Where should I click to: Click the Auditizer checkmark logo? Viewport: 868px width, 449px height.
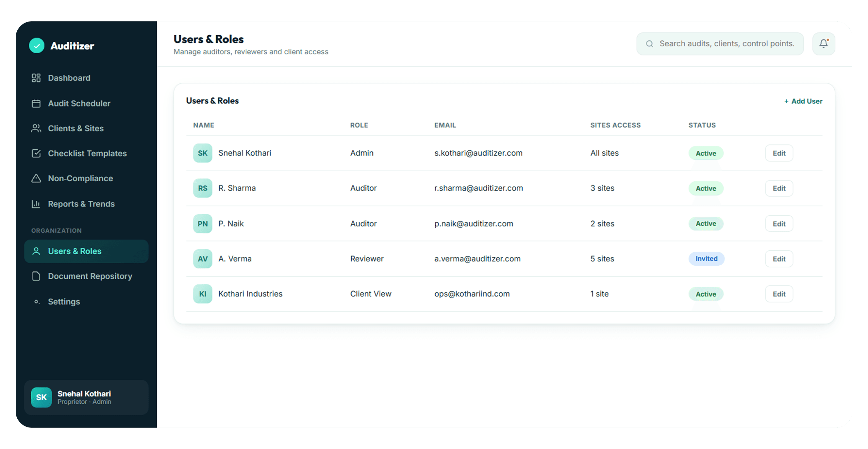coord(37,46)
